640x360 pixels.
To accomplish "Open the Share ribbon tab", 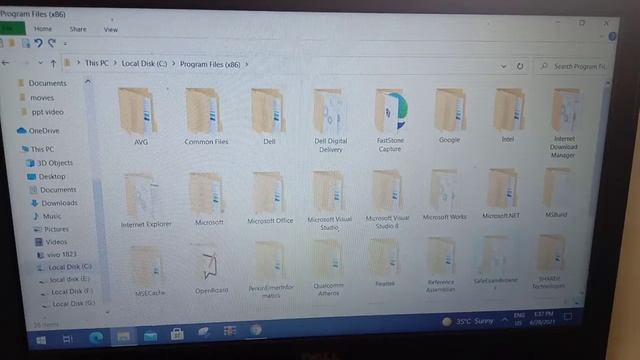I will 78,29.
